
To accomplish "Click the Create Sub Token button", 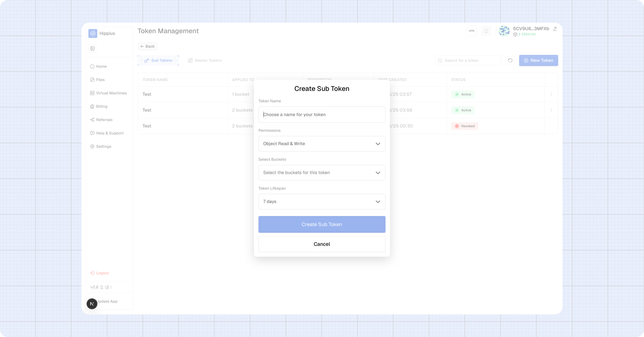I will [322, 224].
